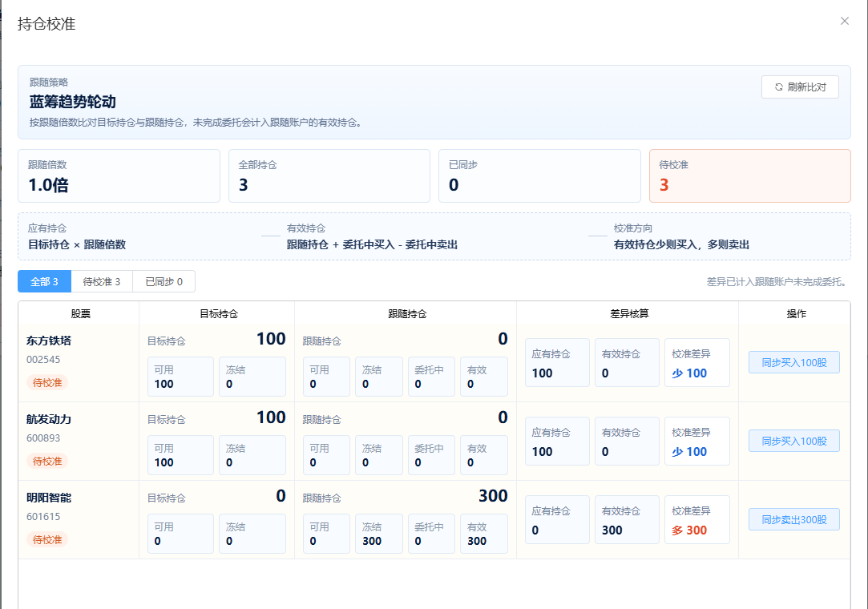Click 校准差异 少 100 for 东方铁塔
Image resolution: width=868 pixels, height=609 pixels.
(x=697, y=363)
